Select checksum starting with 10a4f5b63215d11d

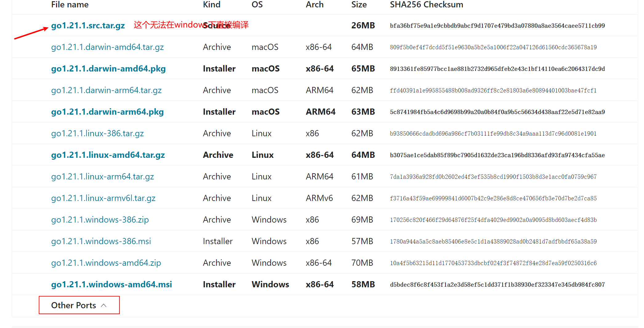pyautogui.click(x=493, y=263)
